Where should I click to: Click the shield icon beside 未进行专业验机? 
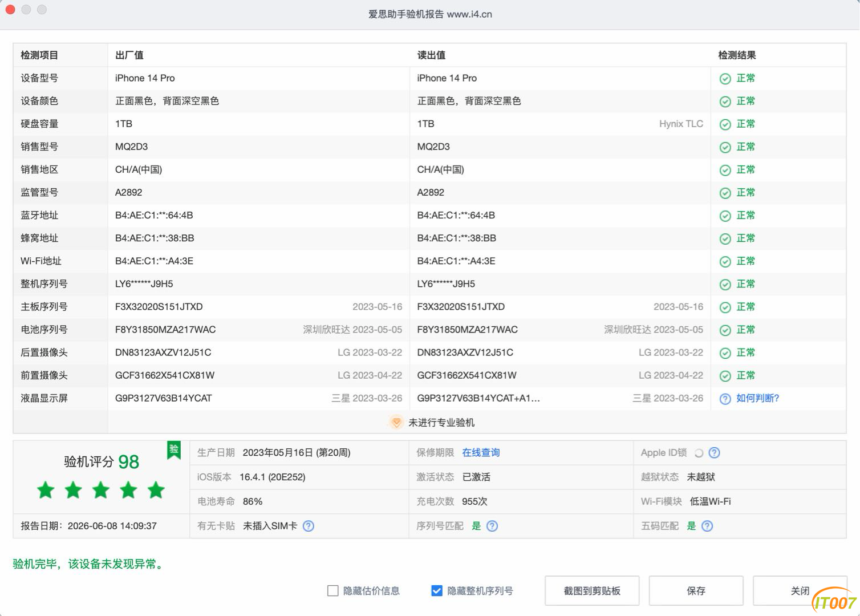tap(396, 422)
